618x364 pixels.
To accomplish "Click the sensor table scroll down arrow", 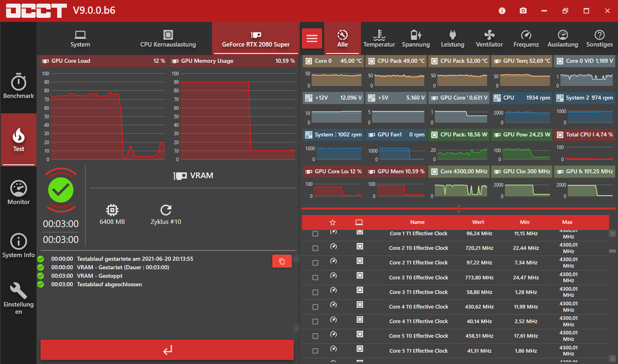I will click(x=613, y=358).
